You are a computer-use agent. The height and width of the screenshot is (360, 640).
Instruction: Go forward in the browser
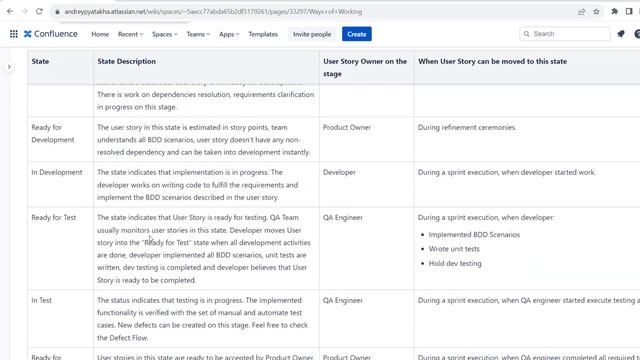(x=24, y=11)
